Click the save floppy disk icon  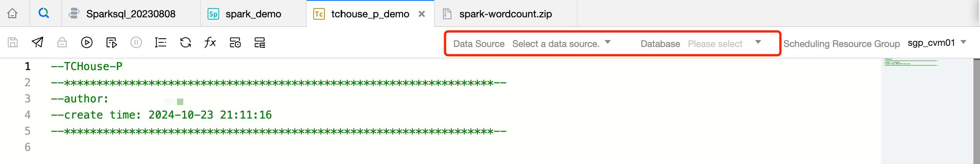click(13, 42)
